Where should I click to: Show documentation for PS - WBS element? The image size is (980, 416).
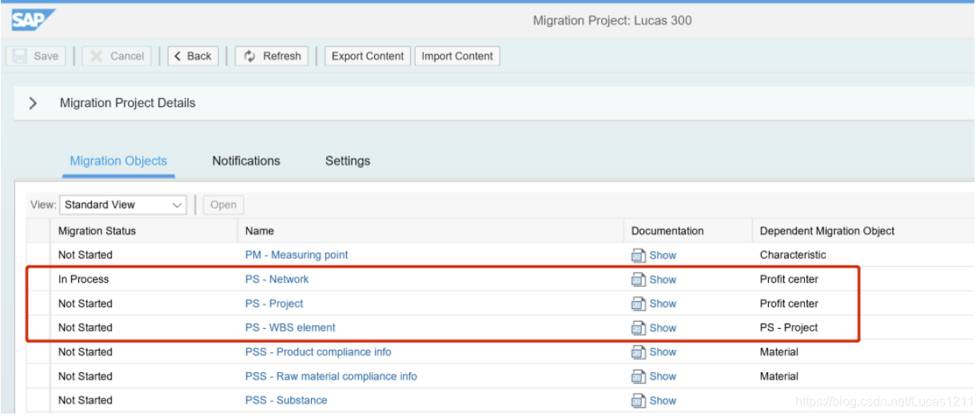coord(663,327)
